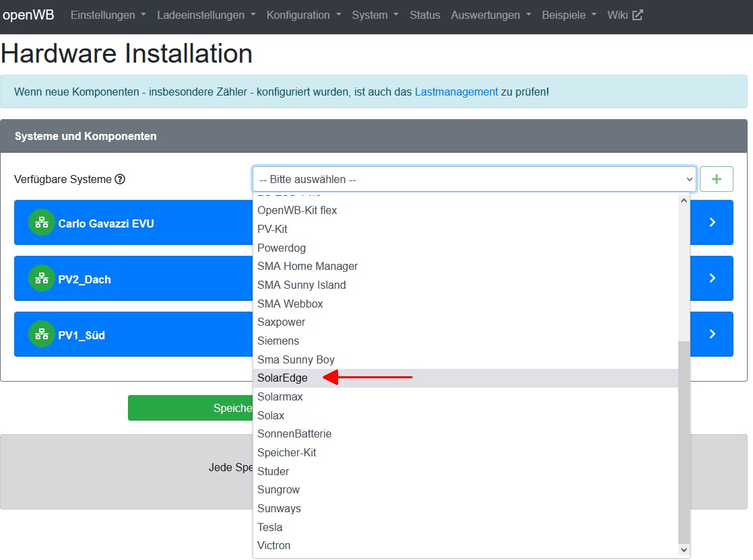Viewport: 753px width, 560px height.
Task: Click the help icon beside Verfügbare Systeme
Action: point(120,179)
